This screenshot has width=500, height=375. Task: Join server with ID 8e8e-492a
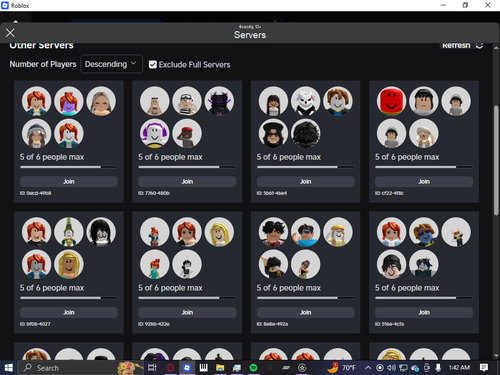pos(305,312)
